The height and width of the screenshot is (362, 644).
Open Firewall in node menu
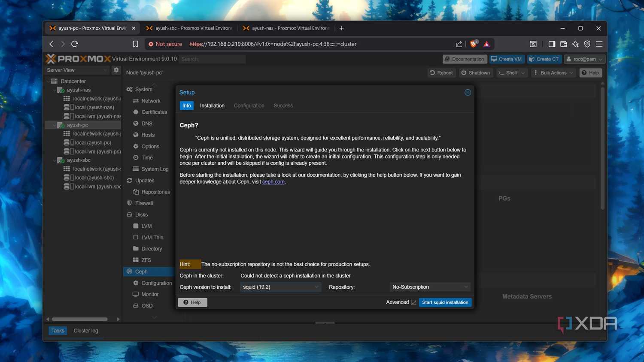(144, 203)
